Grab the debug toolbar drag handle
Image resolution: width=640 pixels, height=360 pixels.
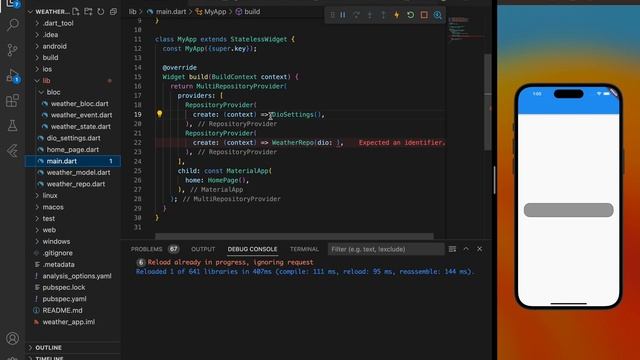click(x=332, y=15)
